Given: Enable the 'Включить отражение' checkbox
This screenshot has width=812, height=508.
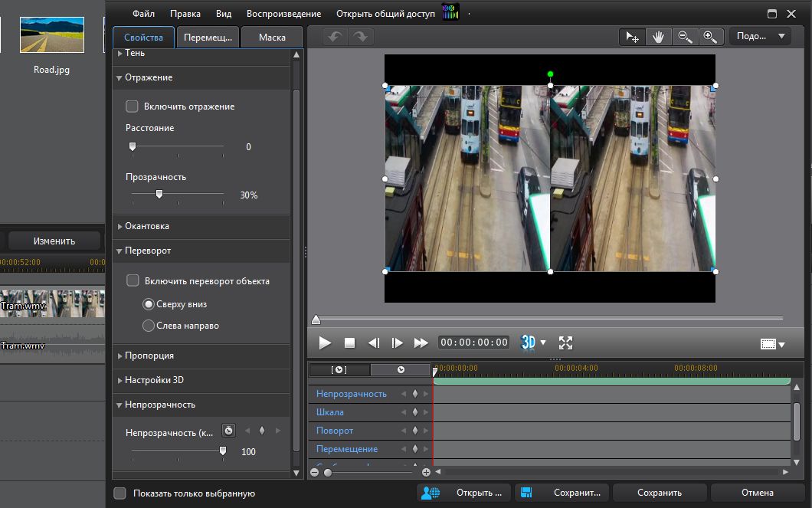Looking at the screenshot, I should [133, 107].
